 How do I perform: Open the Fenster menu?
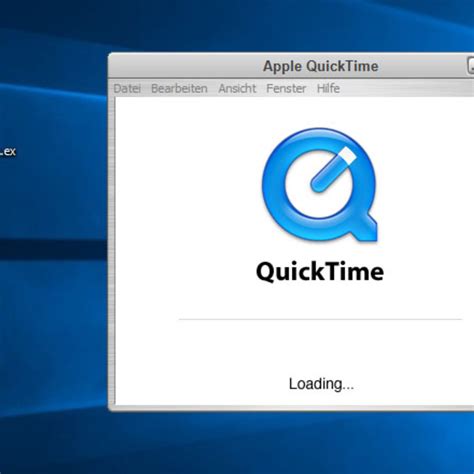[x=286, y=88]
